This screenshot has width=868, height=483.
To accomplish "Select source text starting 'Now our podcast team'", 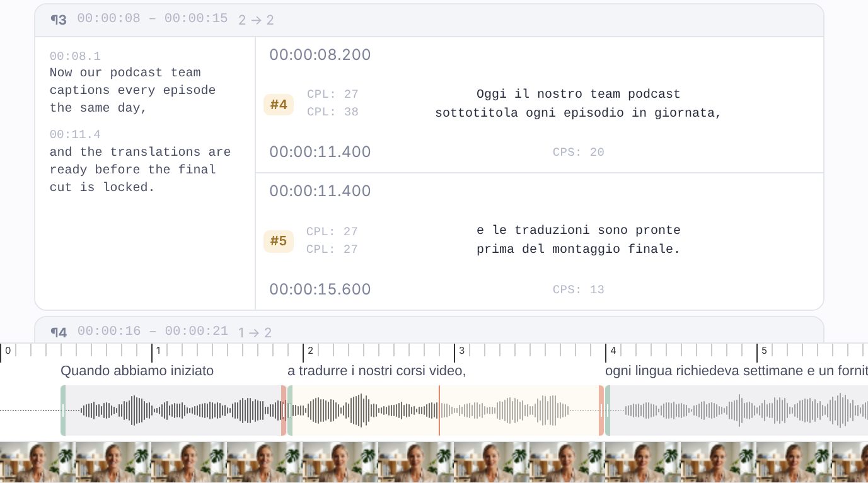I will click(x=133, y=90).
